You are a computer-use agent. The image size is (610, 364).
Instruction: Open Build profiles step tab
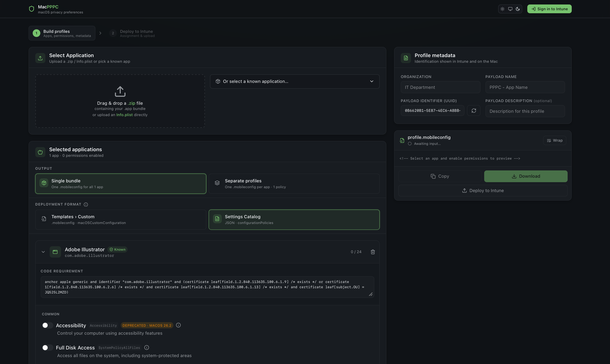tap(62, 33)
